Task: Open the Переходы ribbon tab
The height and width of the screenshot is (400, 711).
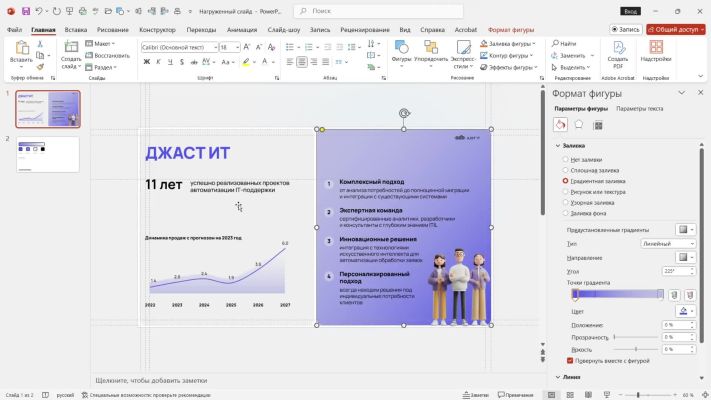Action: (x=201, y=29)
